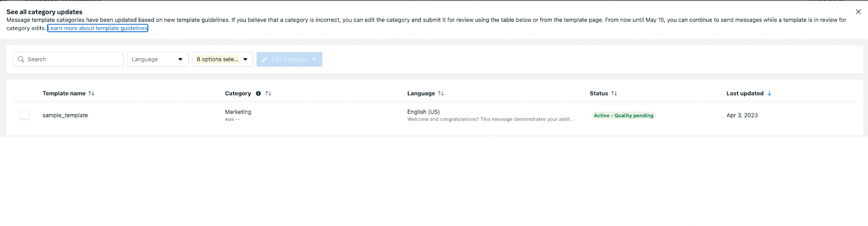Click the Edit Category pencil icon

point(265,59)
